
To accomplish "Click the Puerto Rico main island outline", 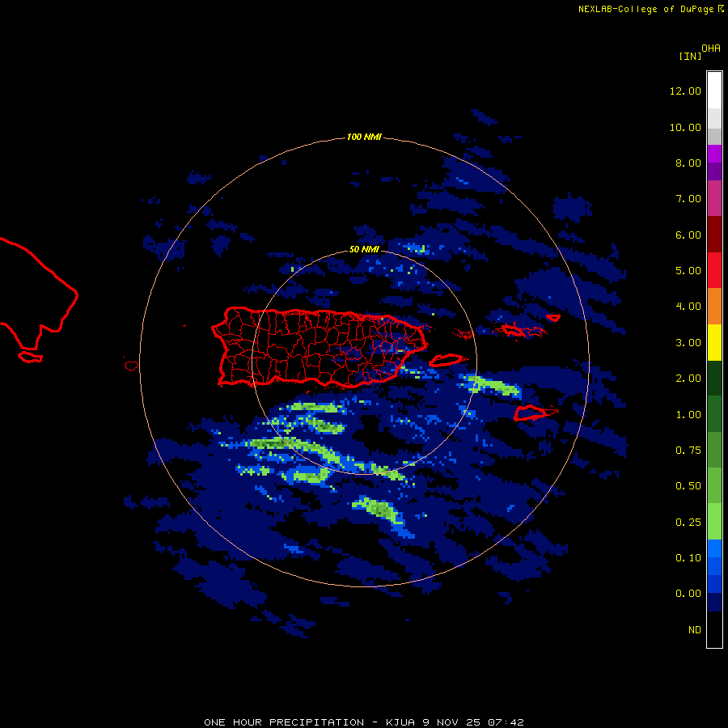I will 320,347.
